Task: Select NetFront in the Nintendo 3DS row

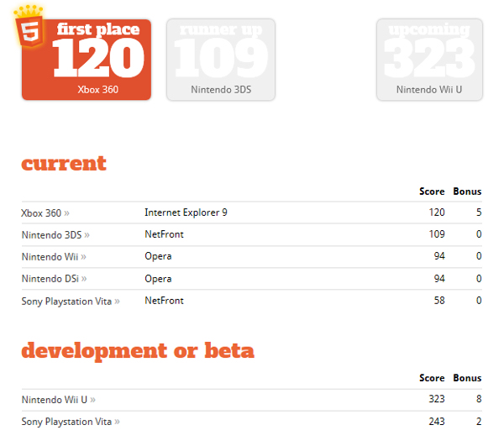Action: click(x=164, y=234)
